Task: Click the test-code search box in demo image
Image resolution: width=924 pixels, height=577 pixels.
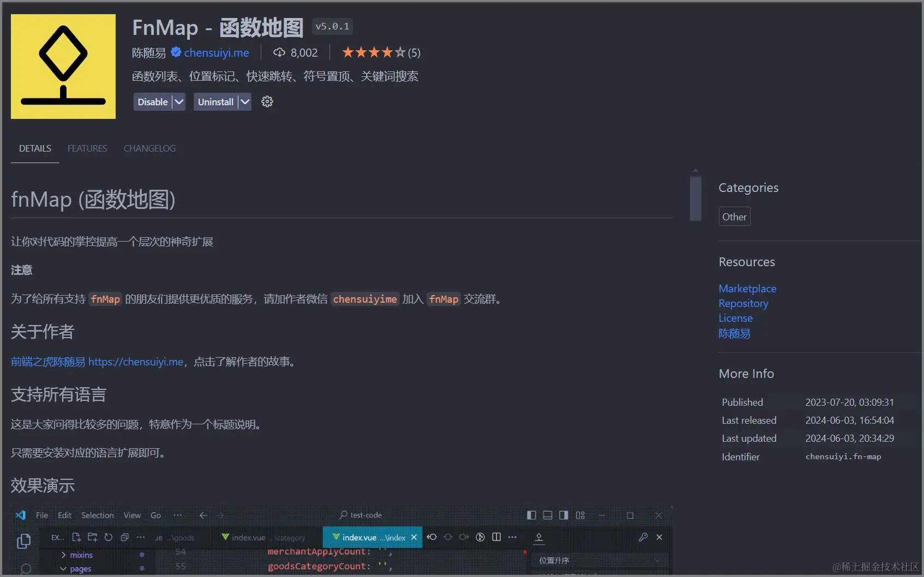Action: point(360,515)
